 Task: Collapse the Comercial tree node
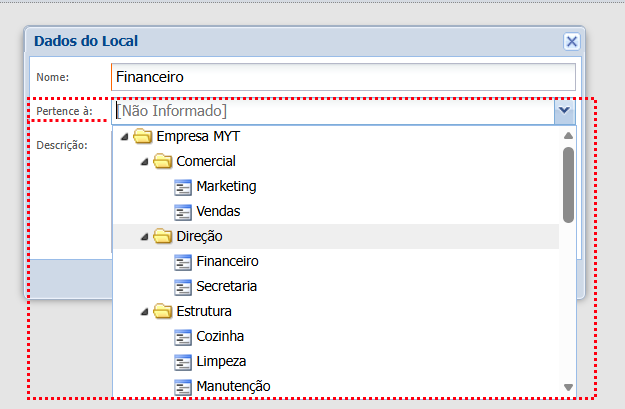144,162
